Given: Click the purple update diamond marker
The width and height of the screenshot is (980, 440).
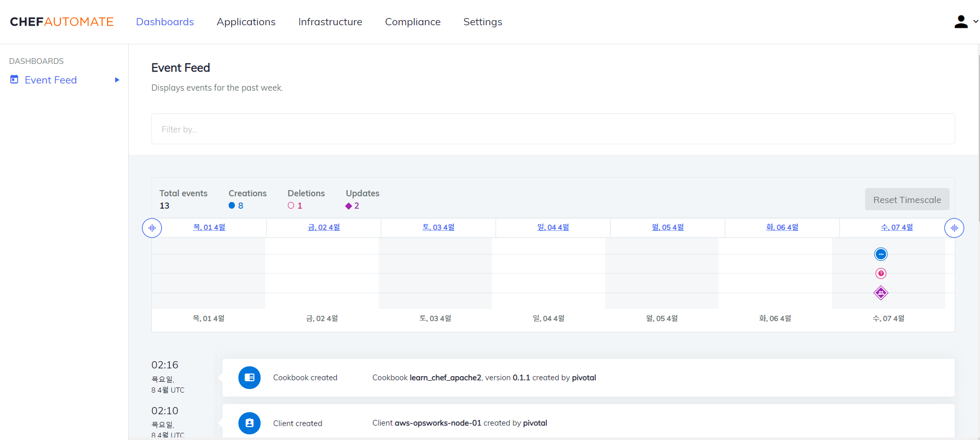Looking at the screenshot, I should point(881,293).
